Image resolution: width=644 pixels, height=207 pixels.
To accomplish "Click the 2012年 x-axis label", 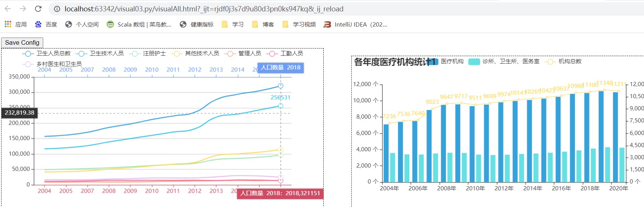I will pos(504,188).
